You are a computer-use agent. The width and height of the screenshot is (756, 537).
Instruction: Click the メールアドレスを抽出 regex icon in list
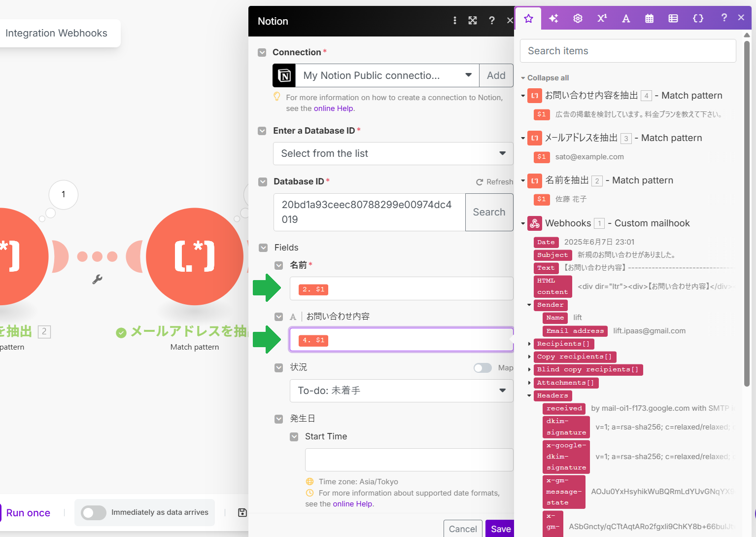[x=535, y=138]
